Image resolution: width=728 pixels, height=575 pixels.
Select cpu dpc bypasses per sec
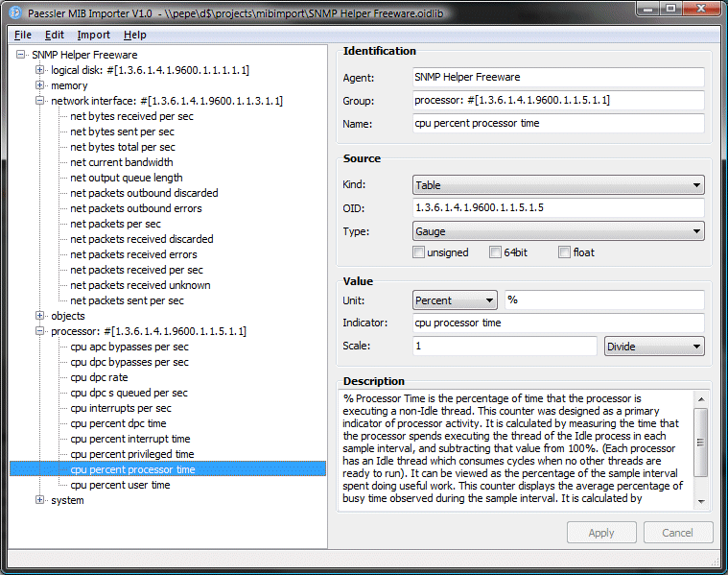click(129, 362)
